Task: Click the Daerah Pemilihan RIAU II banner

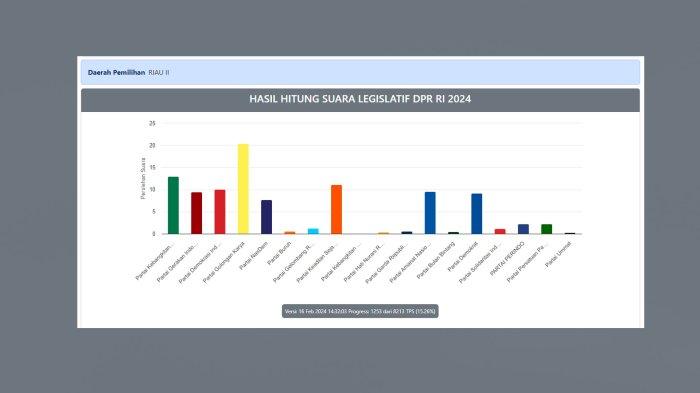Action: pyautogui.click(x=360, y=72)
